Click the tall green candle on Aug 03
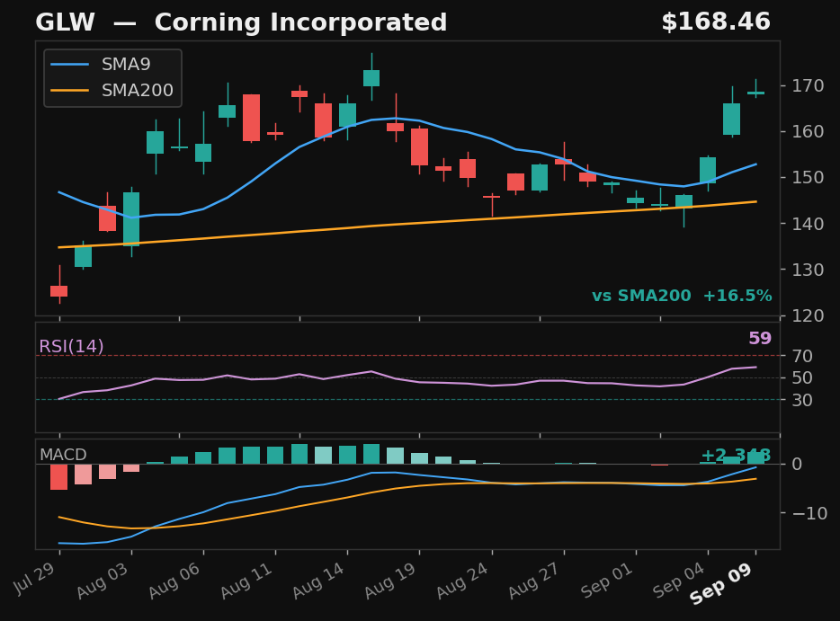The image size is (840, 621). (131, 219)
